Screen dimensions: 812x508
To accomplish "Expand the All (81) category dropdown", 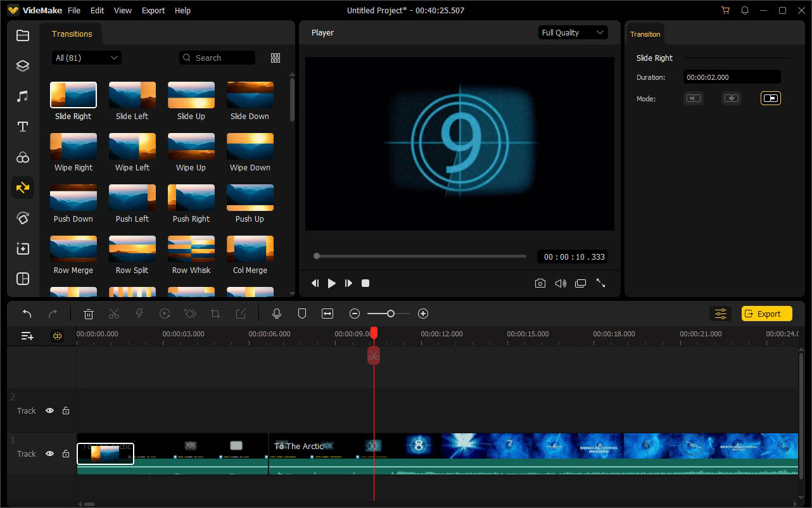I will click(87, 58).
